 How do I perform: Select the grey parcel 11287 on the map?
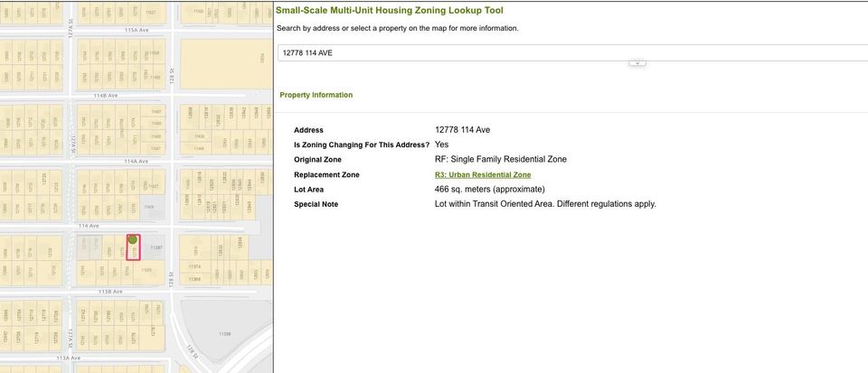point(156,247)
